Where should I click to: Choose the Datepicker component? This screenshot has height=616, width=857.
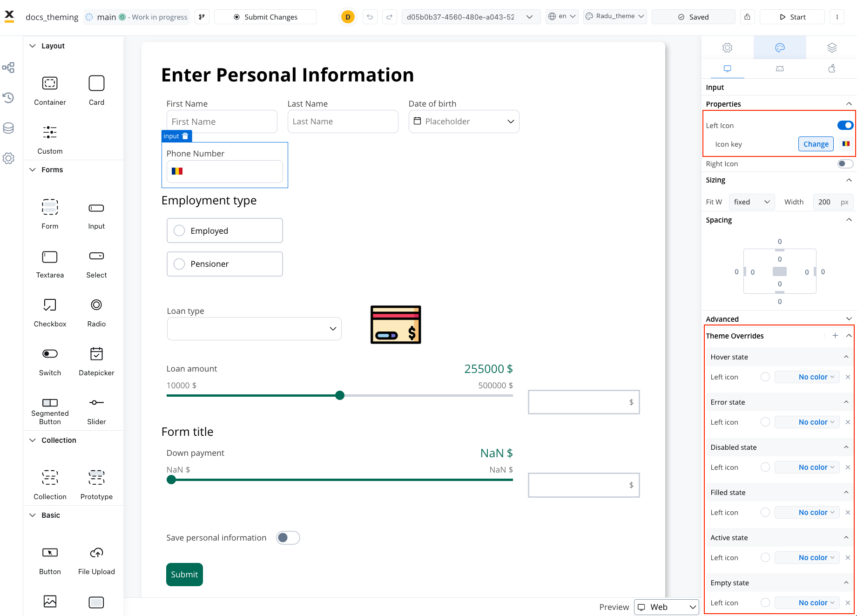(x=96, y=360)
